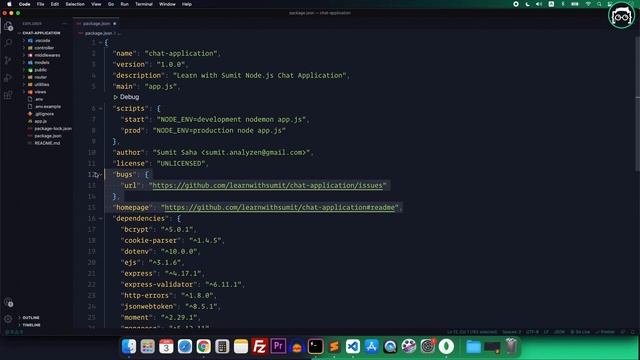Image resolution: width=640 pixels, height=360 pixels.
Task: Switch to Visual Studio Code in dock
Action: [x=353, y=347]
